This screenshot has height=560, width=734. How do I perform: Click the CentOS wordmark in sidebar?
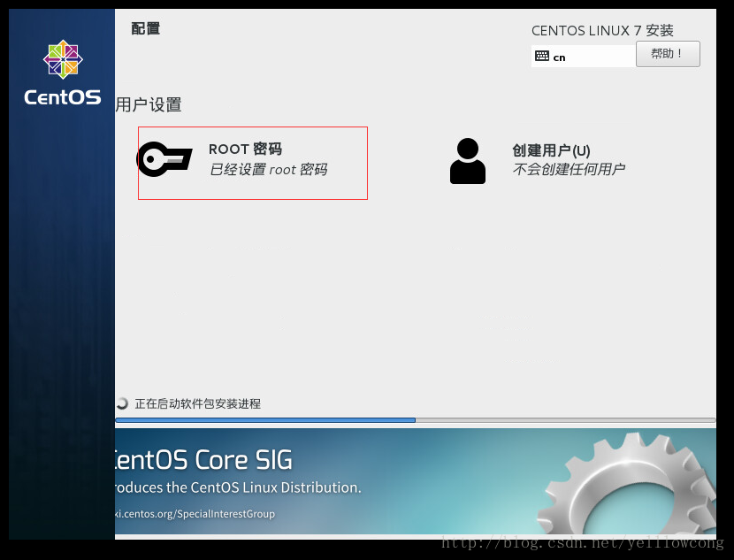[63, 97]
